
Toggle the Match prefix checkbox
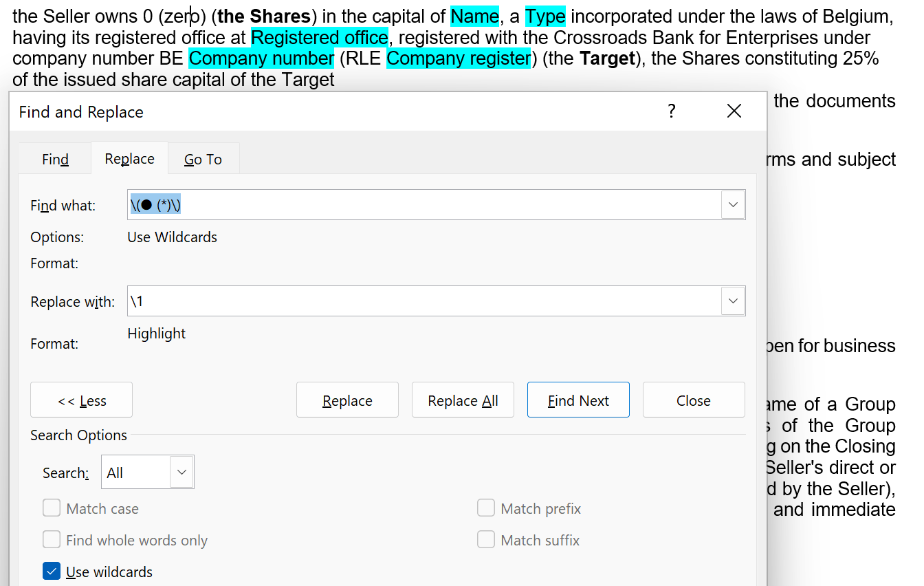tap(486, 509)
